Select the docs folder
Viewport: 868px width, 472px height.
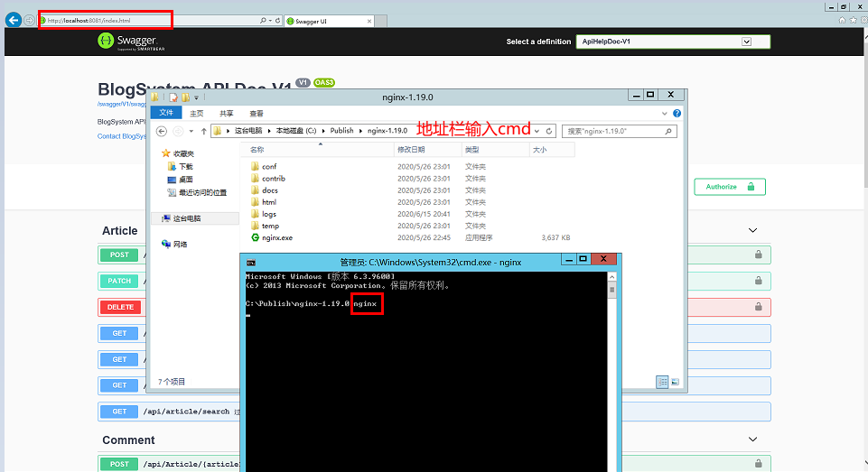click(269, 190)
